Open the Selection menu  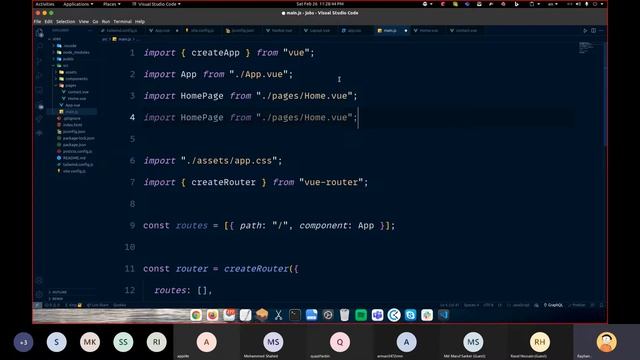click(65, 21)
